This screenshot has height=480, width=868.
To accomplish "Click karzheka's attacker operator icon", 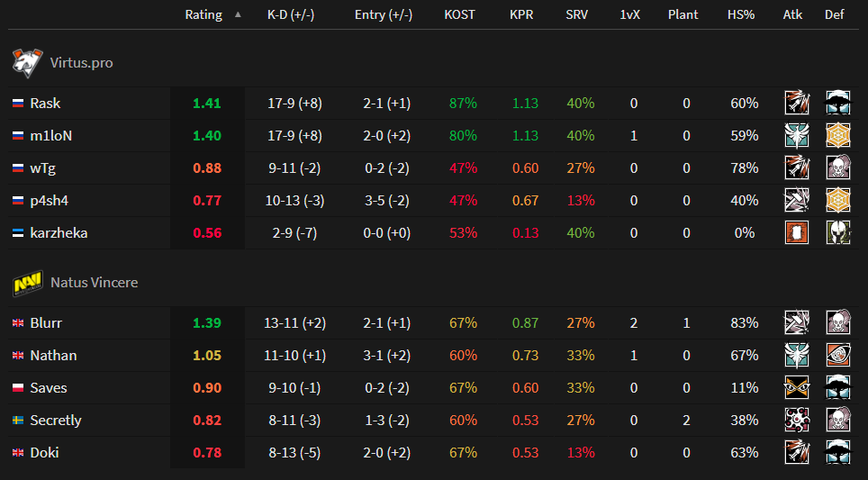I will point(796,232).
